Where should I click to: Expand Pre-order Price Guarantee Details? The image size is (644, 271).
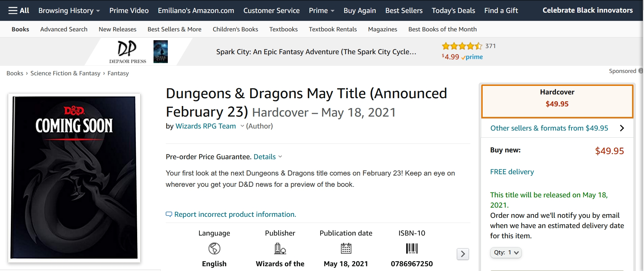(268, 157)
